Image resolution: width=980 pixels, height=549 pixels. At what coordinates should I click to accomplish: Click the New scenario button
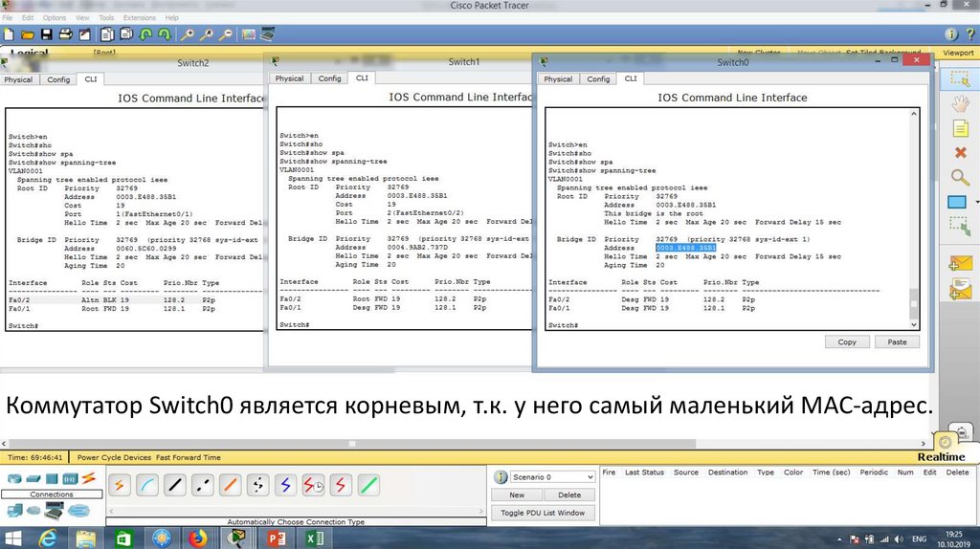(x=517, y=495)
